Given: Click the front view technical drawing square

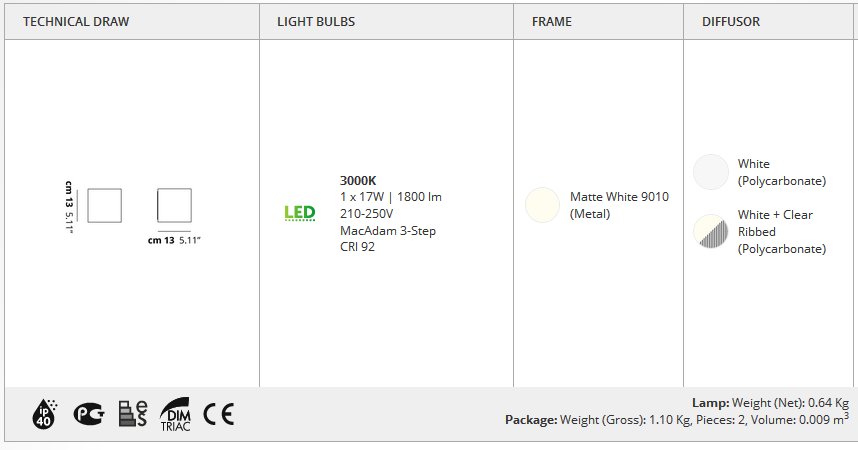Looking at the screenshot, I should 175,205.
